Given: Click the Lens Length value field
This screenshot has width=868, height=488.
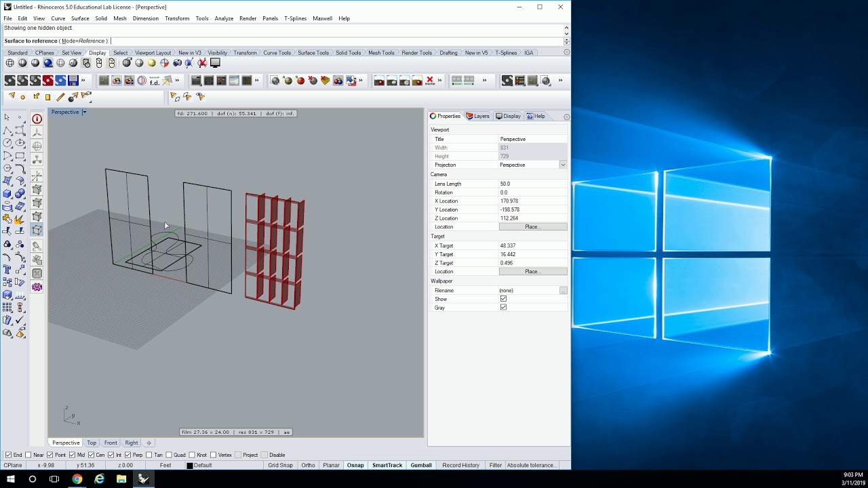Looking at the screenshot, I should [x=533, y=184].
